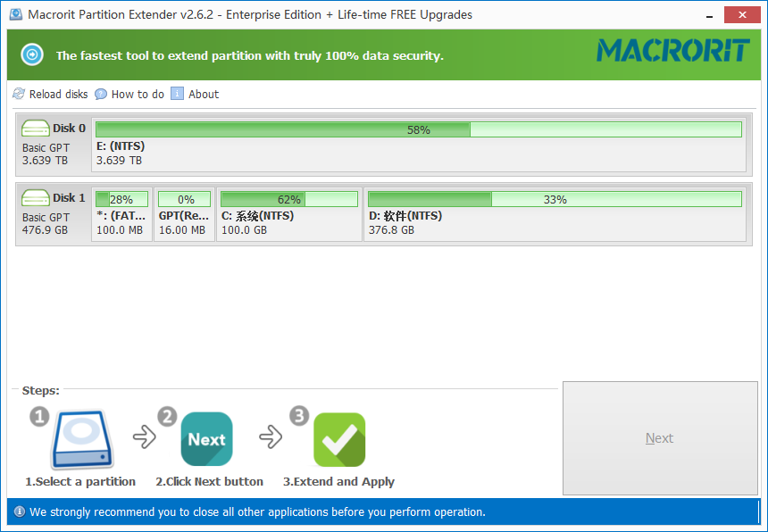Select the E: (NTFS) partition
This screenshot has width=768, height=532.
419,145
